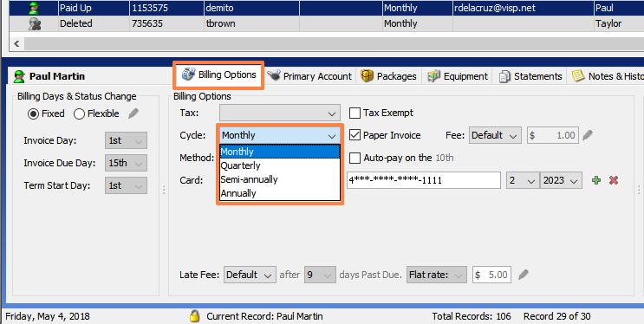Click customer number 1153575
The height and width of the screenshot is (324, 644).
pyautogui.click(x=166, y=8)
